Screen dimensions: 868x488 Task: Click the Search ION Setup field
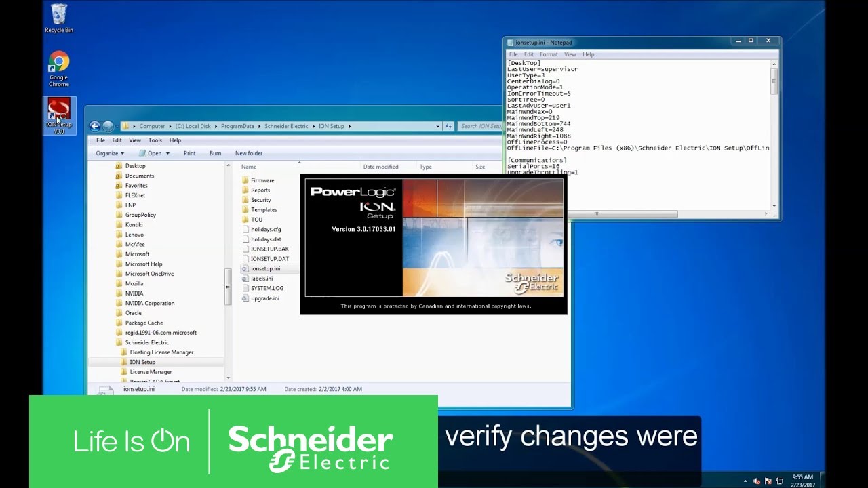pos(481,126)
